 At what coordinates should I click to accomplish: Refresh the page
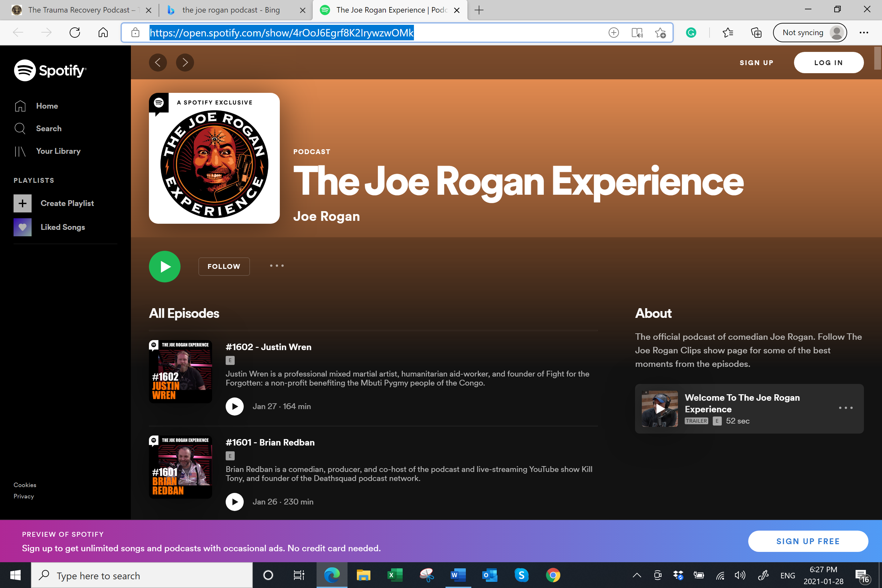tap(74, 33)
